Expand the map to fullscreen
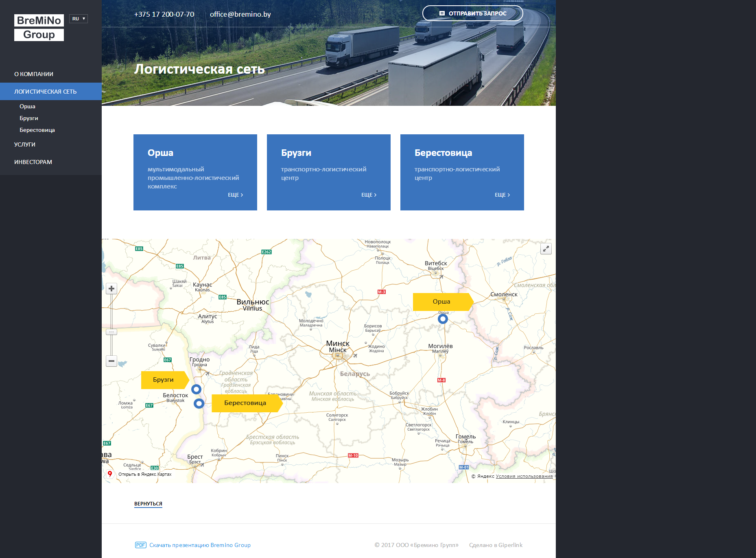The image size is (756, 558). pyautogui.click(x=546, y=249)
